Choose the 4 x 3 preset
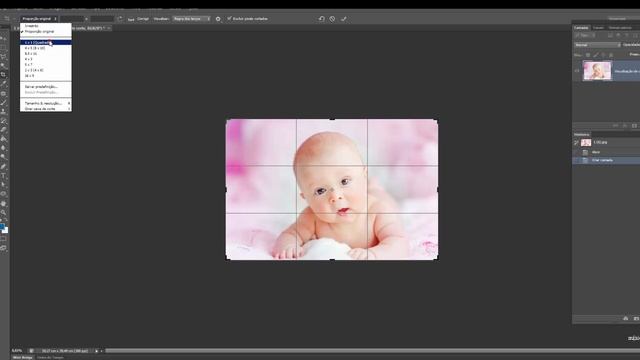 pos(46,59)
